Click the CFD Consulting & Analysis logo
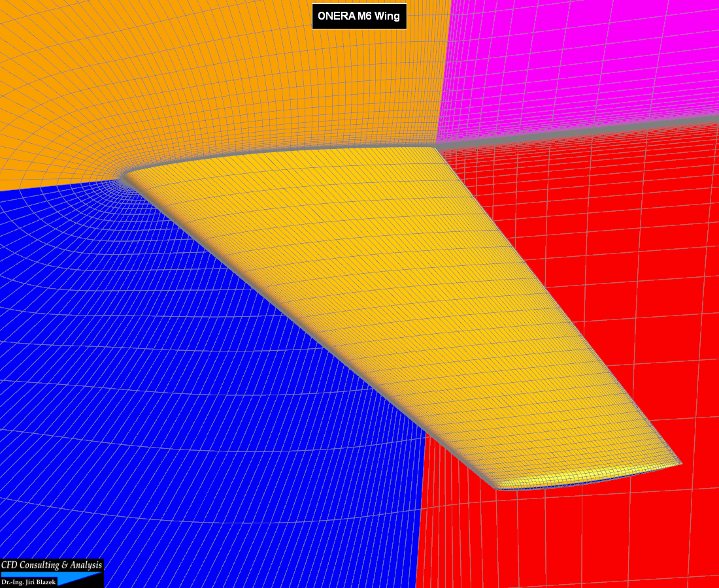The width and height of the screenshot is (719, 588). (x=52, y=573)
